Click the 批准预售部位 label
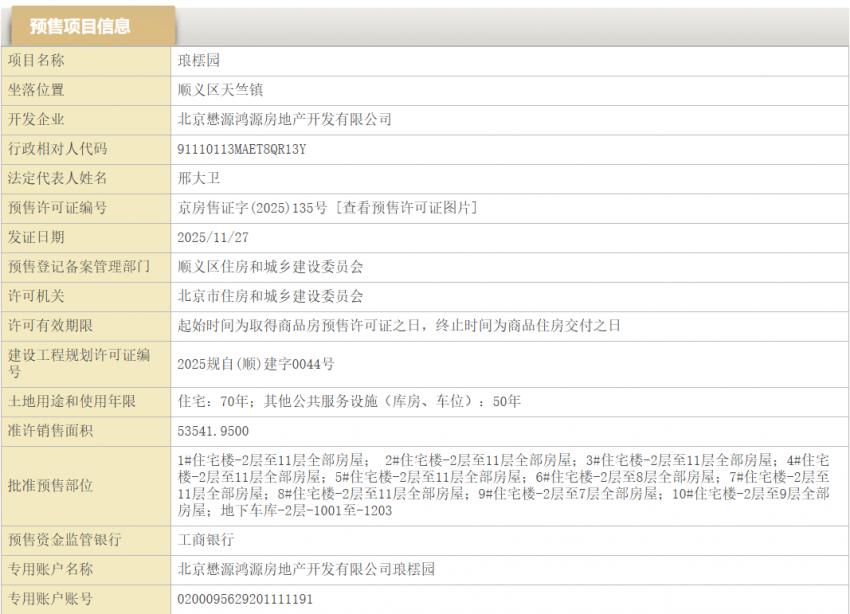 (50, 486)
